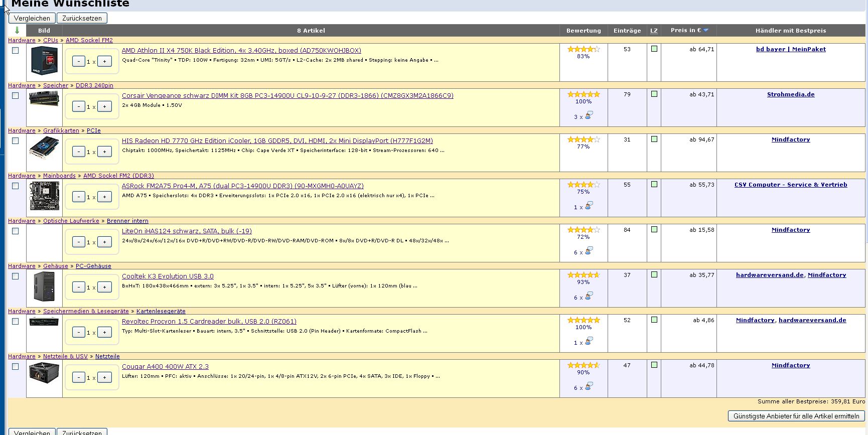Click the star rating of LiteOn iHAS124
This screenshot has width=868, height=435.
pyautogui.click(x=584, y=230)
